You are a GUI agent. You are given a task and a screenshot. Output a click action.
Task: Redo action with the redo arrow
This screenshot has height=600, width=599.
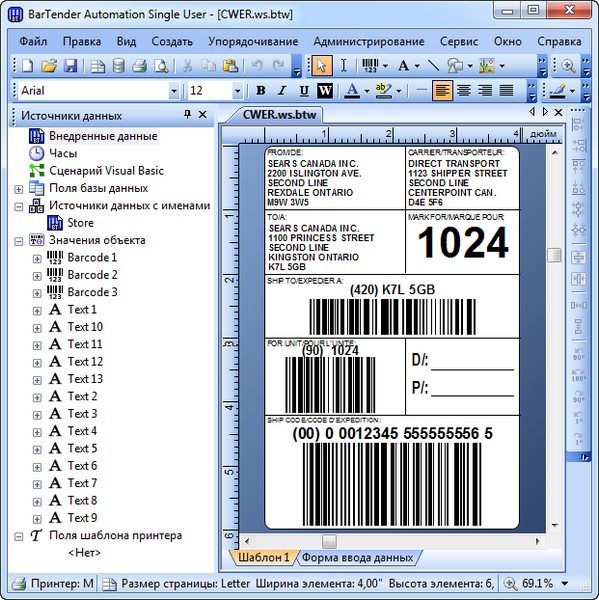click(x=278, y=66)
